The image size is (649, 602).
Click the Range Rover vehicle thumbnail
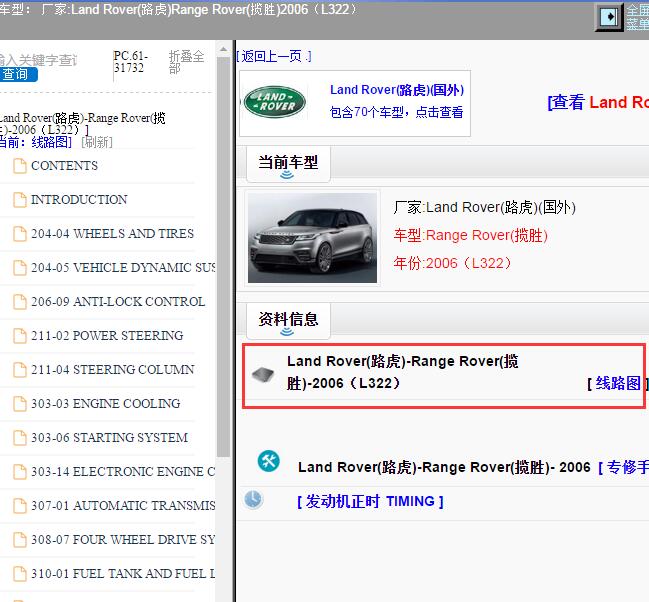[312, 238]
